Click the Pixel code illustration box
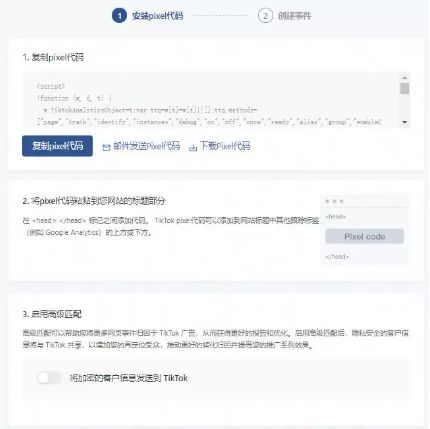This screenshot has height=429, width=430. 364,236
